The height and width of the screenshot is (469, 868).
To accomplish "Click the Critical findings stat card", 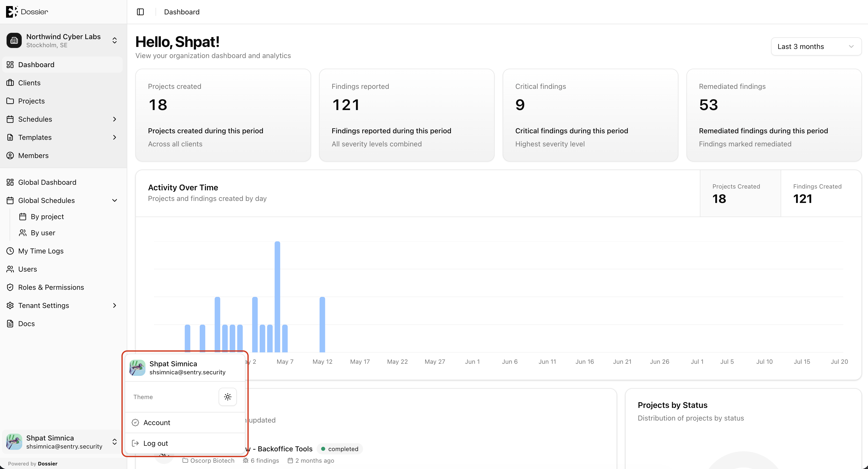I will click(x=590, y=115).
